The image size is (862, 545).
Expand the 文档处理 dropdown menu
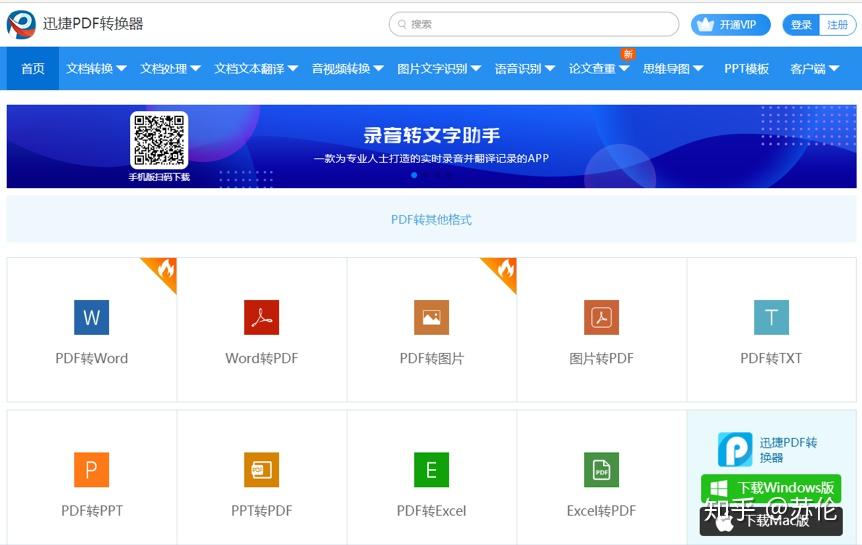170,69
